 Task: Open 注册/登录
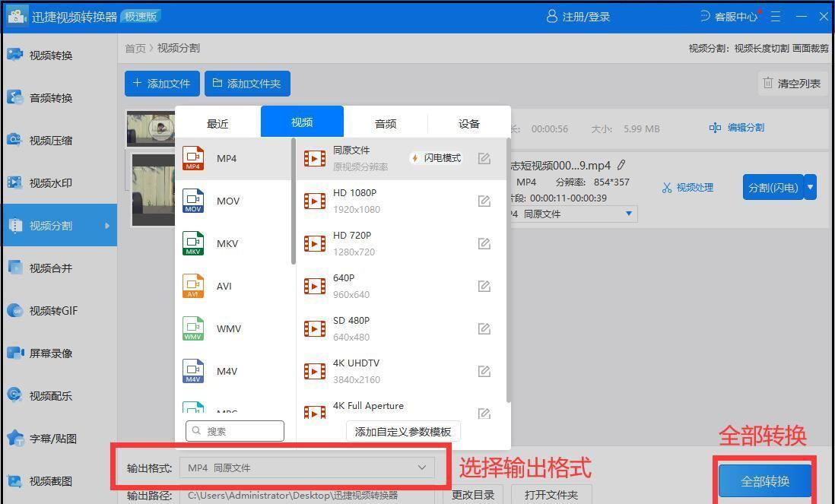(x=578, y=17)
